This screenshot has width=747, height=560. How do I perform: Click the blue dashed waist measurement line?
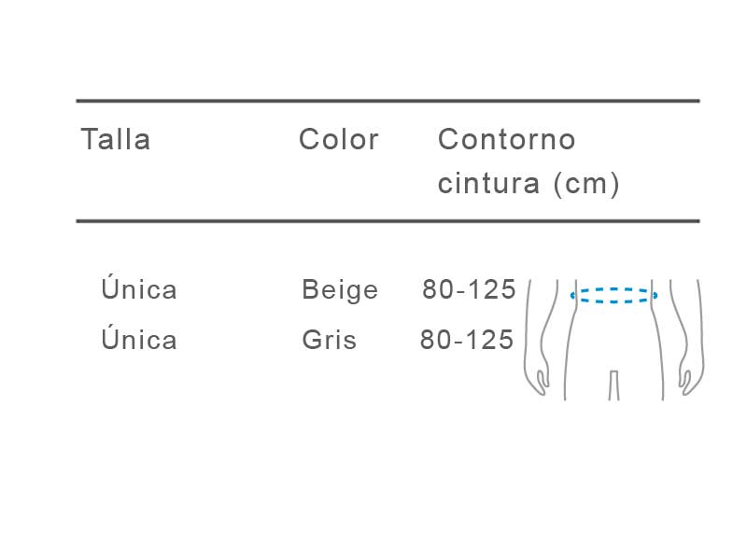[613, 295]
